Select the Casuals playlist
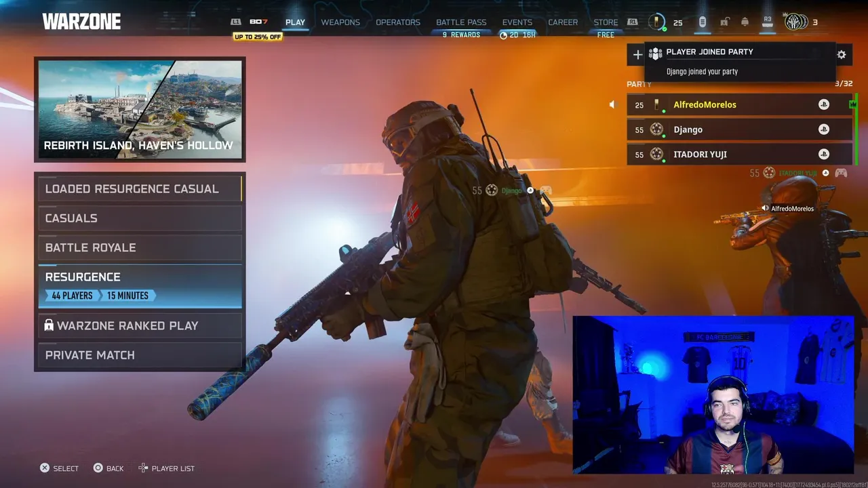Image resolution: width=868 pixels, height=488 pixels. click(140, 218)
